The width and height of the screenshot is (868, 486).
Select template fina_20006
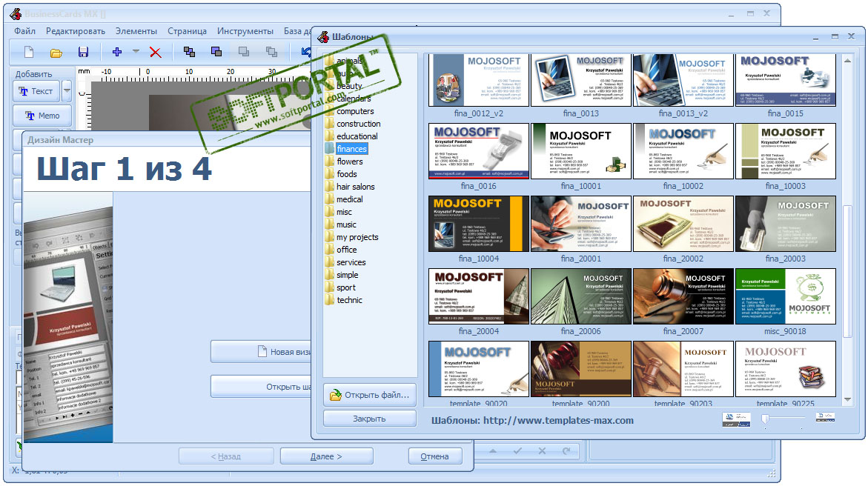[x=580, y=296]
